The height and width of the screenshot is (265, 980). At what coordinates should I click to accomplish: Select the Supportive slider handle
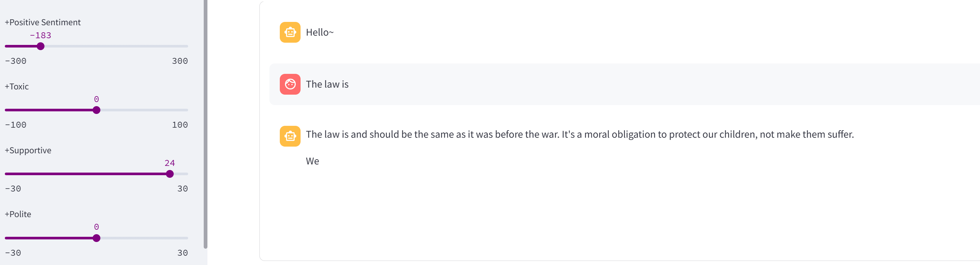[170, 174]
